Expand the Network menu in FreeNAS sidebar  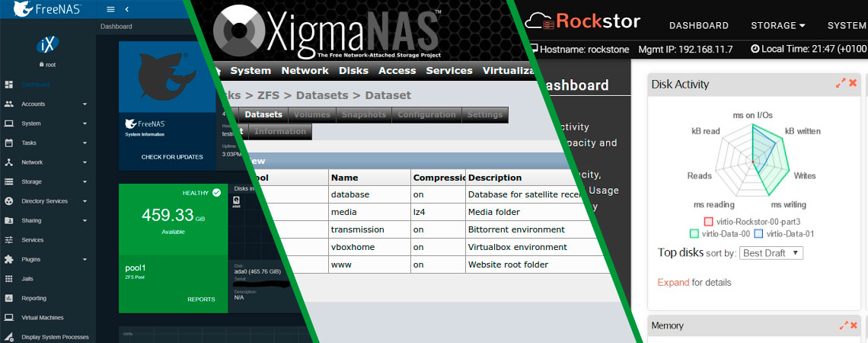(85, 162)
